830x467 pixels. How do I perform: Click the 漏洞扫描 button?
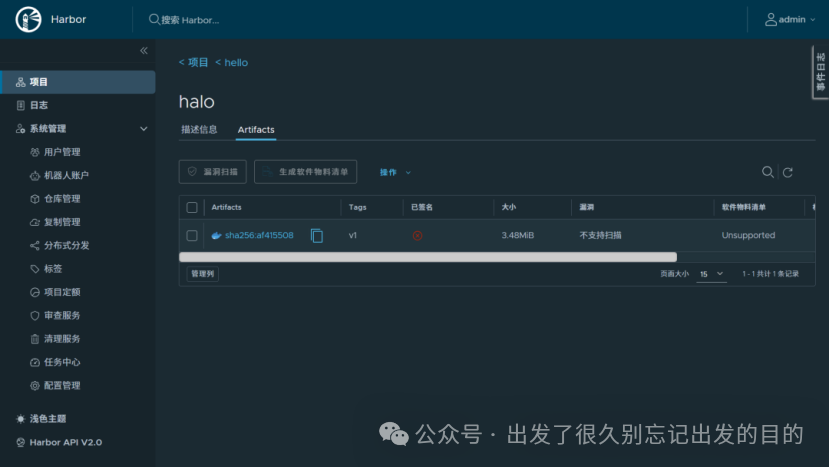(213, 172)
